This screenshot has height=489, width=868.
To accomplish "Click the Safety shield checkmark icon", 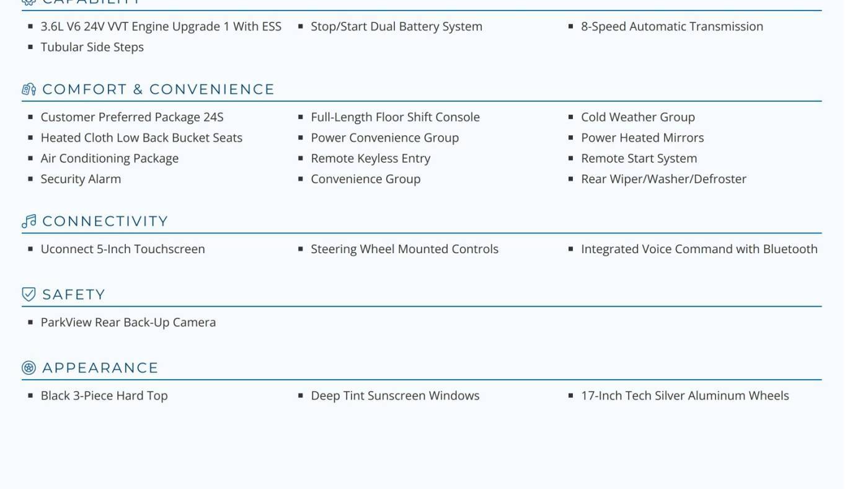I will click(29, 294).
